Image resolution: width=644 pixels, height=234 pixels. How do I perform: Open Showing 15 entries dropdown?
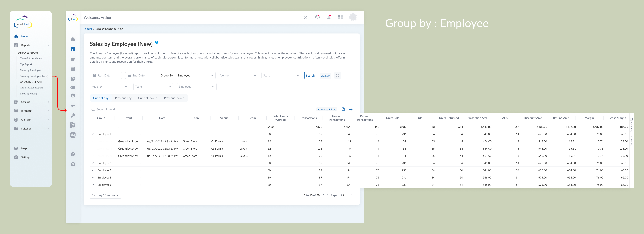coord(105,195)
